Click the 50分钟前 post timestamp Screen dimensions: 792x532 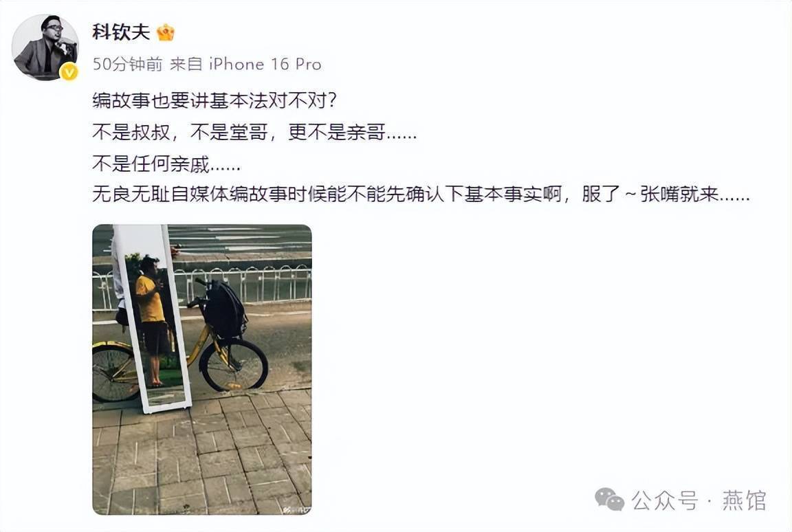(x=127, y=64)
